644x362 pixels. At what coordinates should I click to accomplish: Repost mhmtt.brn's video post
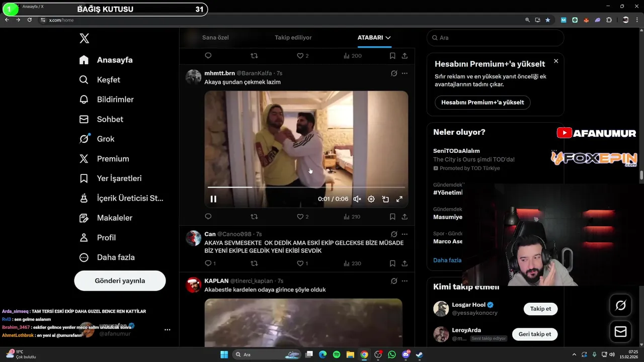254,217
